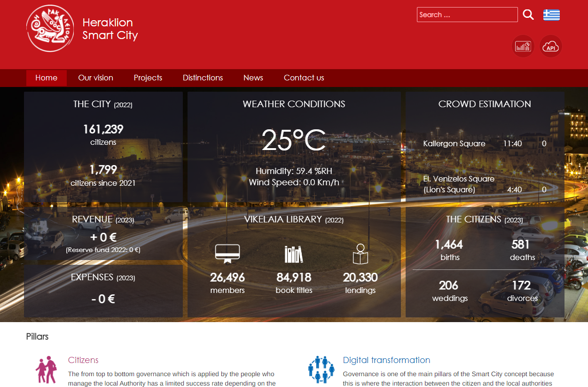588x387 pixels.
Task: Click the Heraklion municipality logo
Action: [x=50, y=28]
